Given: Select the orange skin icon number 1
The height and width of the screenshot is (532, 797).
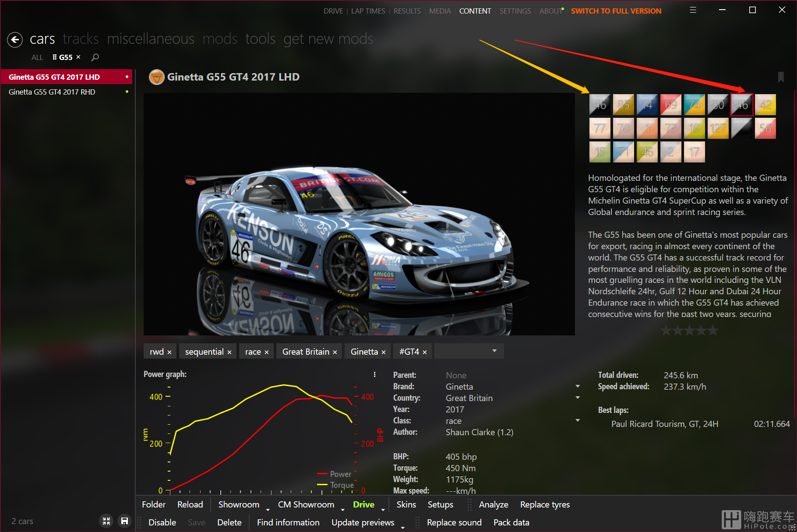Looking at the screenshot, I should (647, 128).
